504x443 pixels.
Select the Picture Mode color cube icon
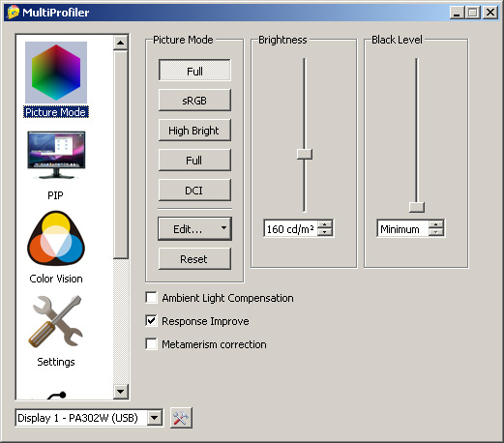click(x=56, y=73)
